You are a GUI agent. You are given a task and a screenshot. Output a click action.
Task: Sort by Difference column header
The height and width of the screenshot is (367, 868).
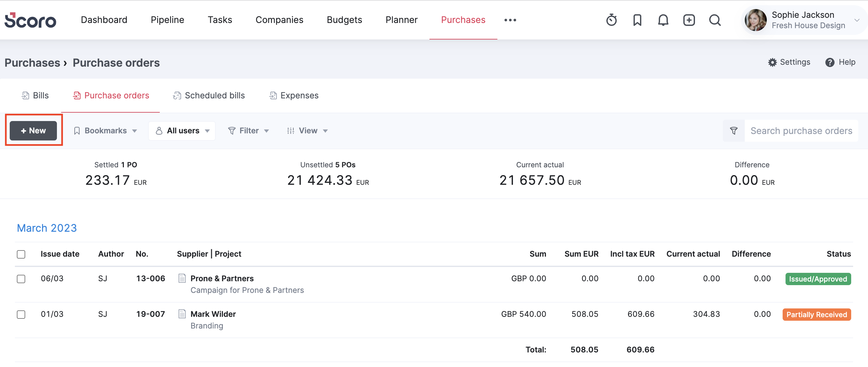tap(751, 254)
